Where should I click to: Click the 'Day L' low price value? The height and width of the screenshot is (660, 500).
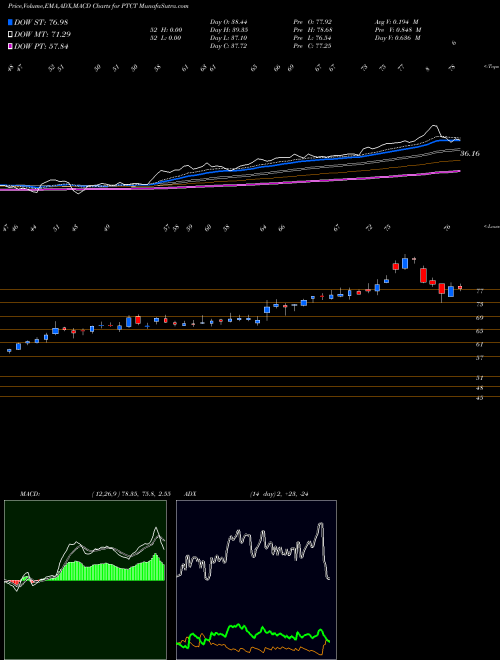tap(229, 38)
